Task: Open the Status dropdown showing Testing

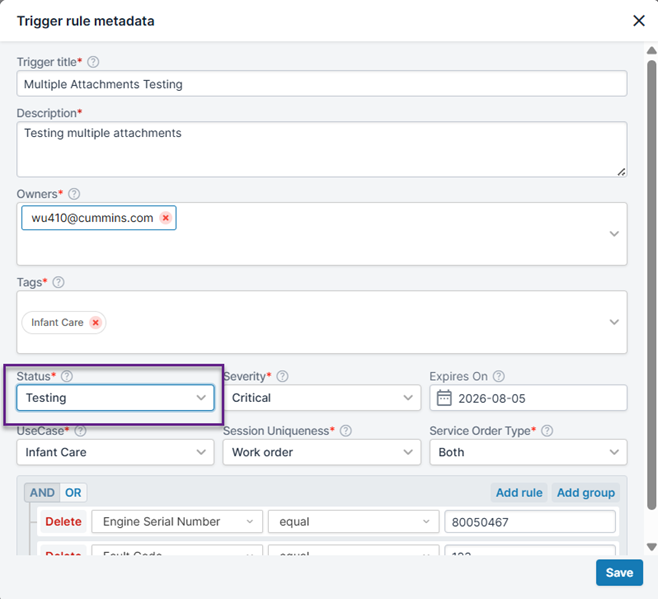Action: click(115, 398)
